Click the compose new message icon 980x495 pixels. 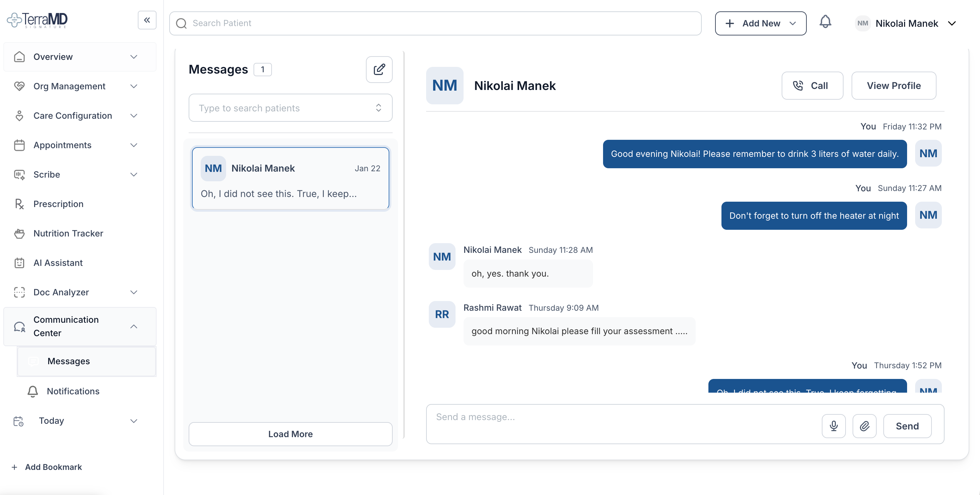tap(379, 69)
